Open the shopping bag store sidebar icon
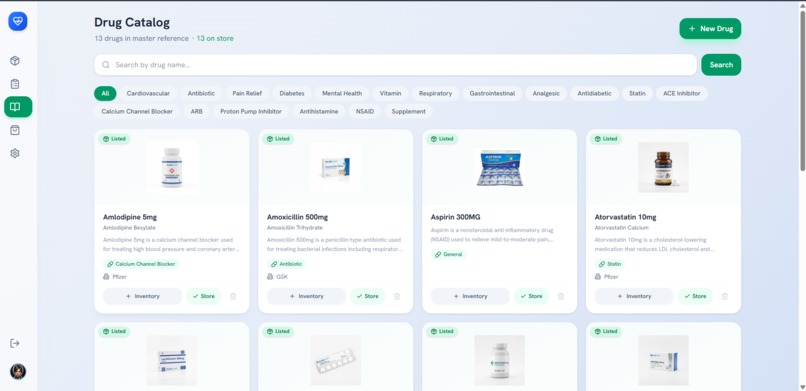 coord(15,130)
